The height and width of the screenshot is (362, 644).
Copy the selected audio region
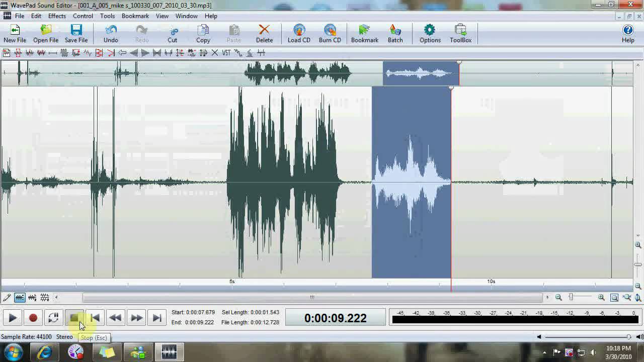coord(203,34)
